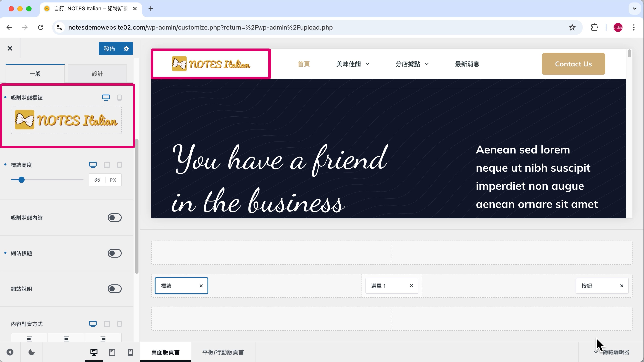644x362 pixels.
Task: Turn on 網站說明 switch
Action: 115,289
